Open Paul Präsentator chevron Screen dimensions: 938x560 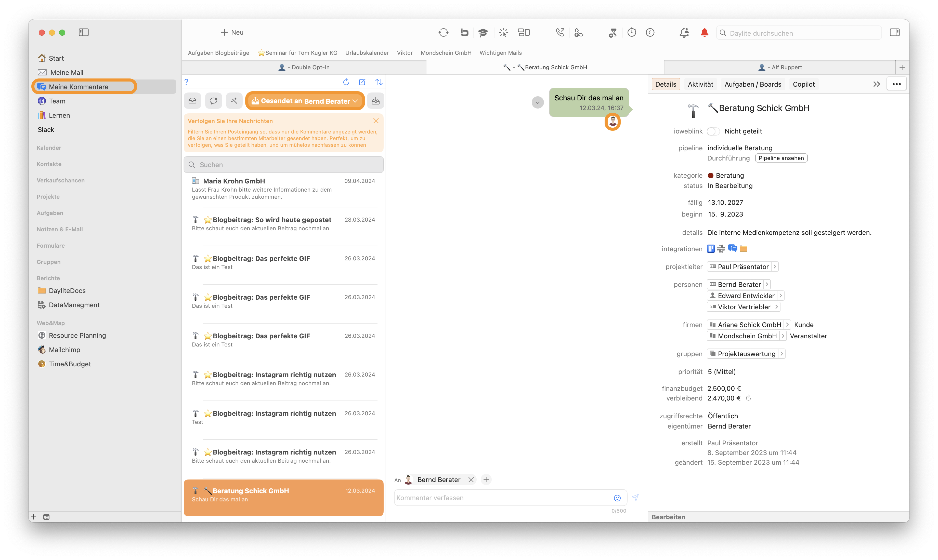(x=775, y=267)
